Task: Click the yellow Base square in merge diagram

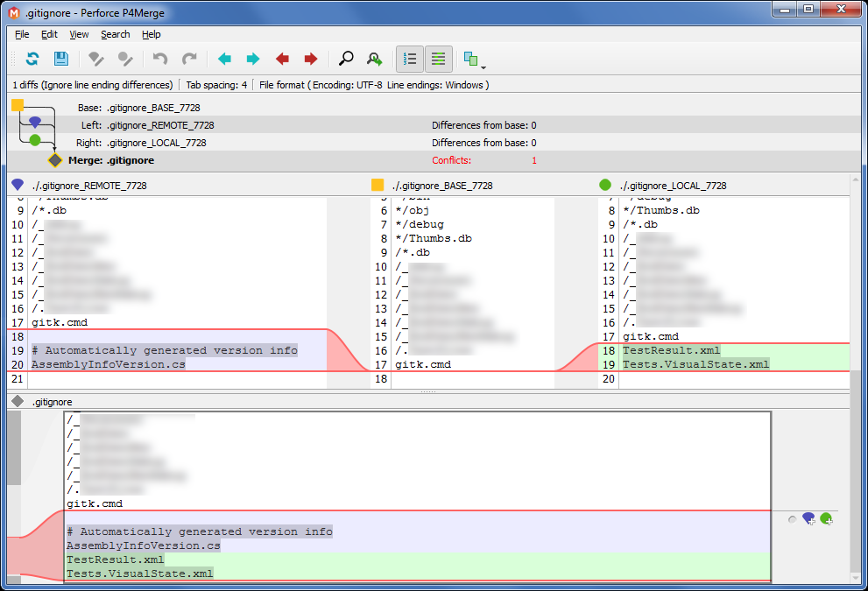Action: [x=18, y=104]
